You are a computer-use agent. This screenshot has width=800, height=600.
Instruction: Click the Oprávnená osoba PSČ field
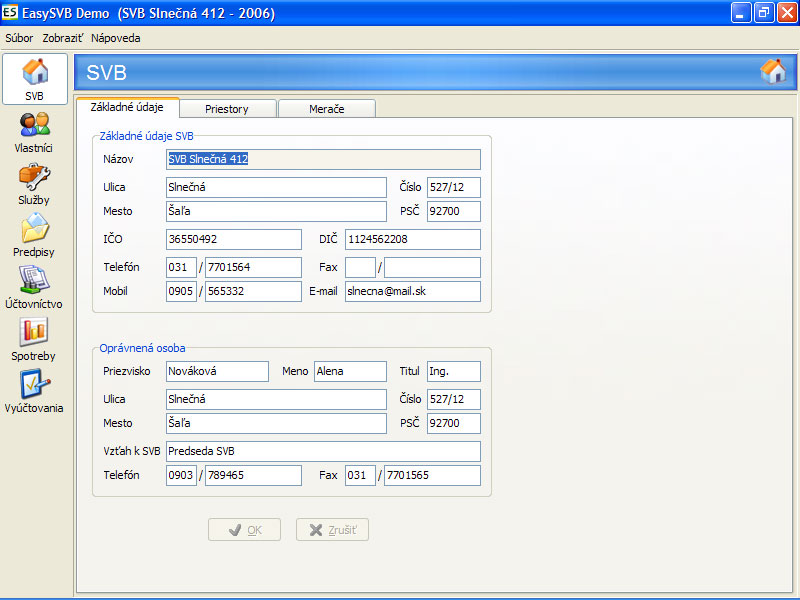coord(454,423)
